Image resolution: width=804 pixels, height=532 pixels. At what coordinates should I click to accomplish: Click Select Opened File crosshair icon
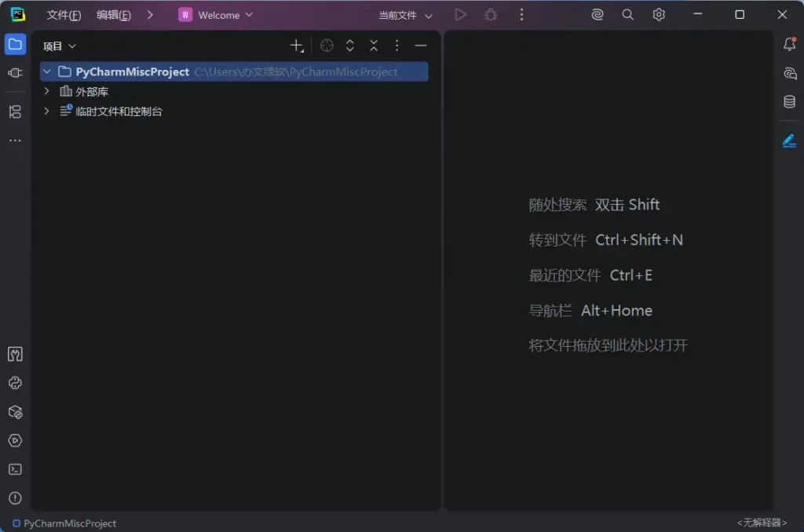[x=327, y=46]
